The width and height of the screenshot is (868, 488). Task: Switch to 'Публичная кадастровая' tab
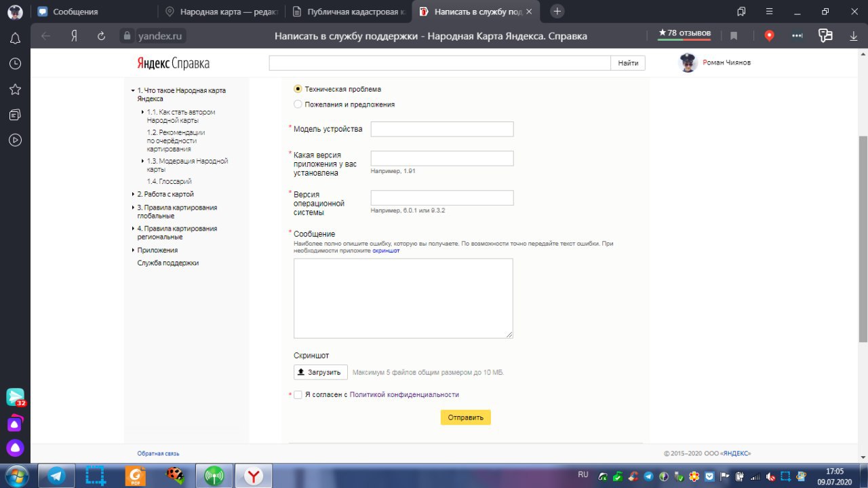pyautogui.click(x=348, y=12)
